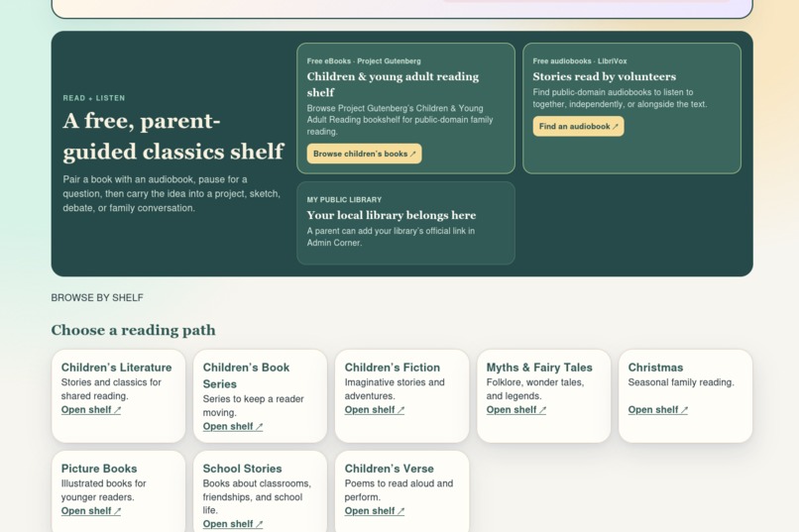Click 'Seasonal family reading.' description
The height and width of the screenshot is (532, 799).
[681, 382]
